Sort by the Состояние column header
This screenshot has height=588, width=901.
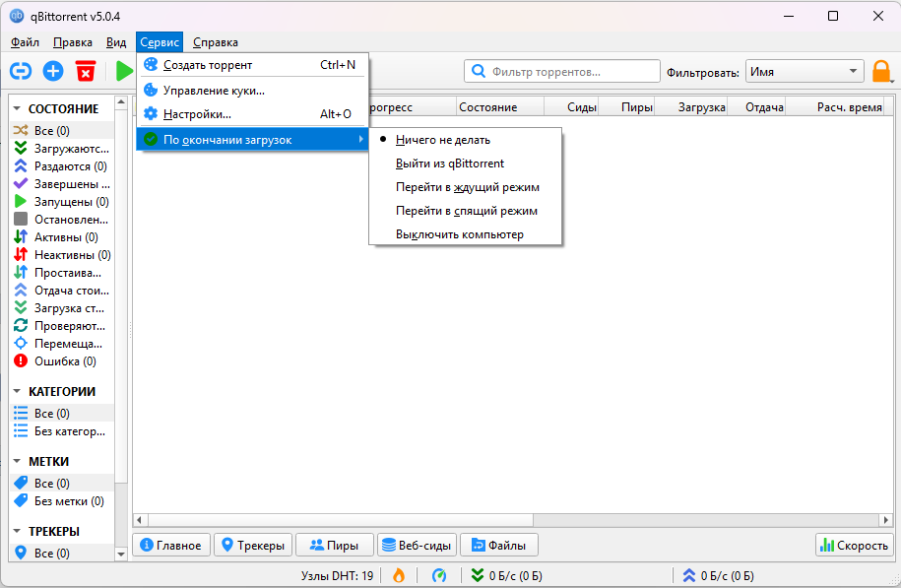click(500, 107)
